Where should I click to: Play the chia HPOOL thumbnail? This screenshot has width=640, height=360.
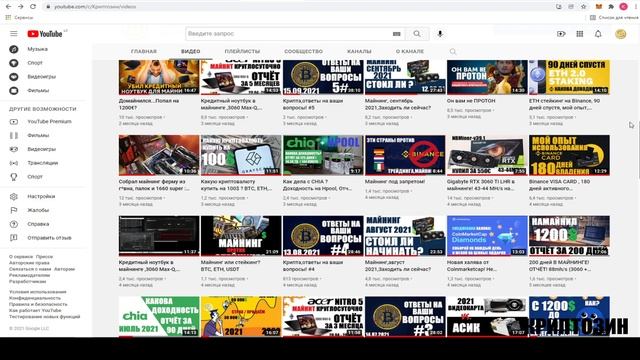point(323,155)
